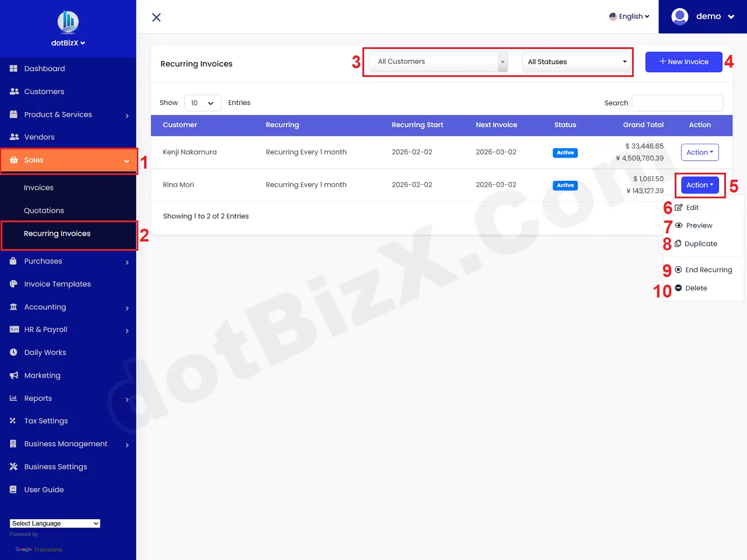Select Customers in the sidebar
Image resolution: width=747 pixels, height=560 pixels.
[x=44, y=91]
